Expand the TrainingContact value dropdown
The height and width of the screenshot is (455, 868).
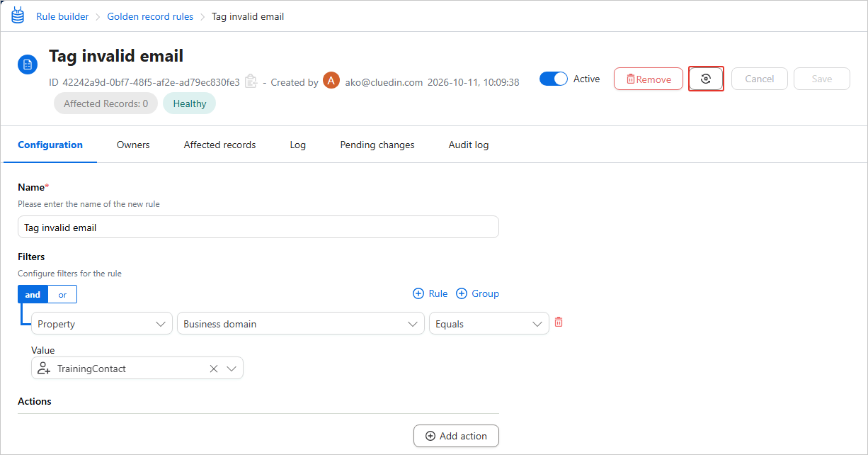pyautogui.click(x=232, y=369)
